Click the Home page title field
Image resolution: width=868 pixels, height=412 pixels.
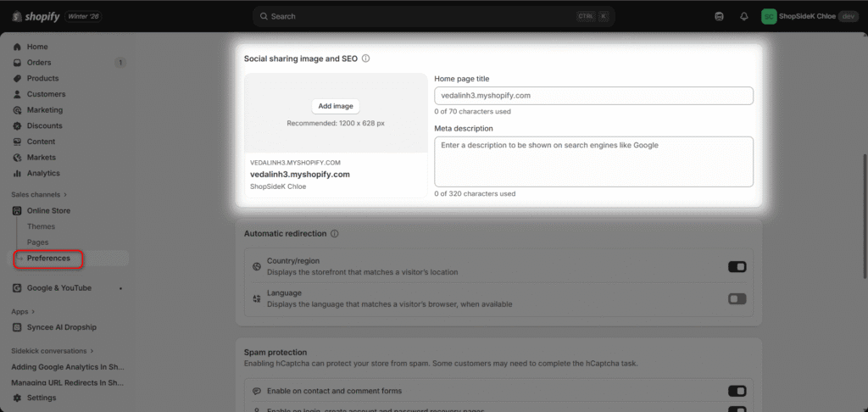pyautogui.click(x=593, y=96)
